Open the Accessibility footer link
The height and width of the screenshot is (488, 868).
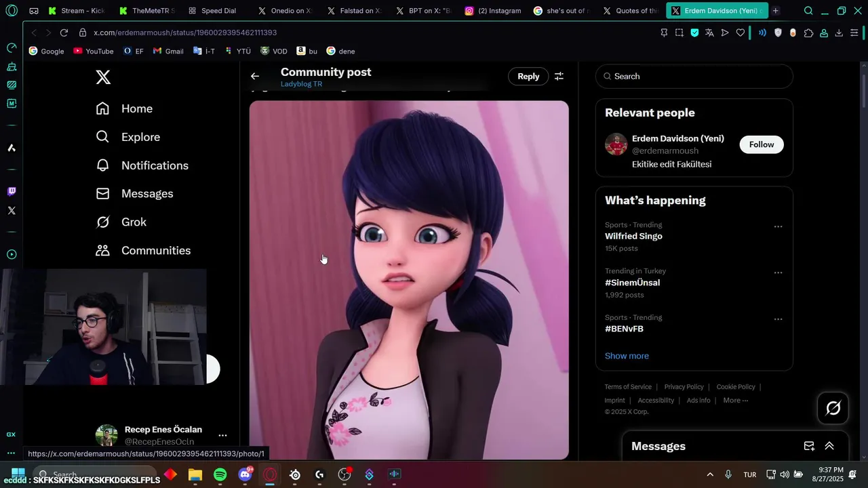656,401
